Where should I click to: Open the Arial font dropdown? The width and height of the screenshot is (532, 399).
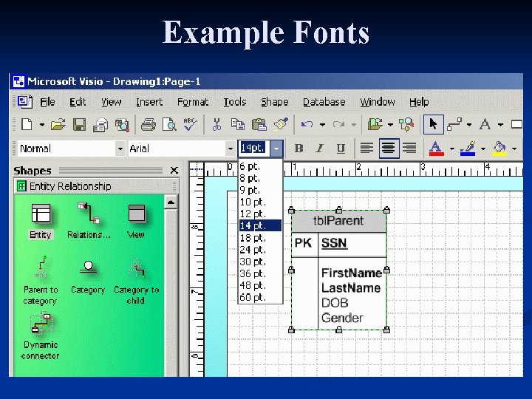230,149
